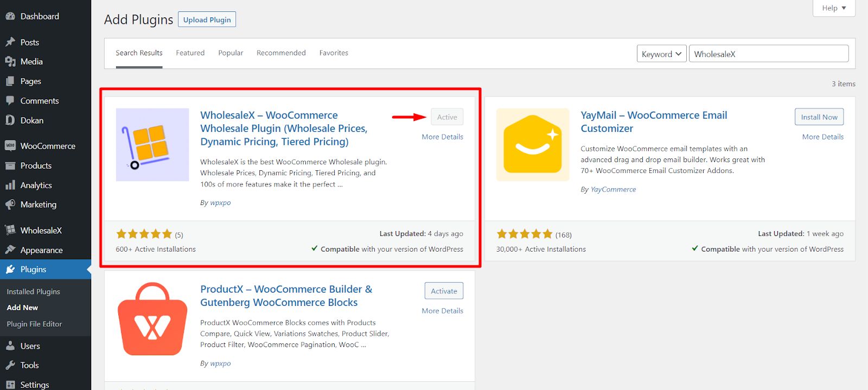Open More Details for WholesaleX plugin

[443, 137]
